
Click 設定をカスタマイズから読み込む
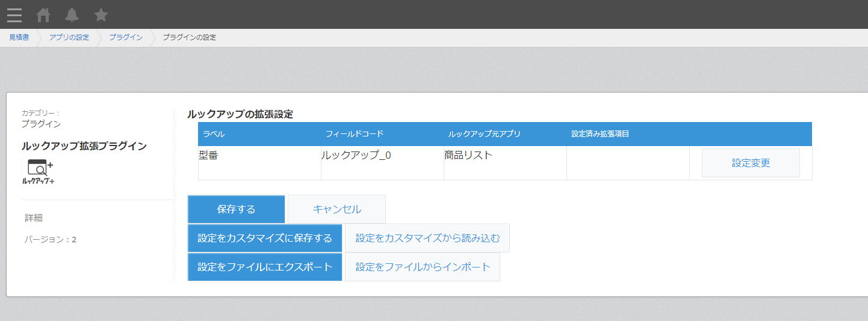pos(427,238)
